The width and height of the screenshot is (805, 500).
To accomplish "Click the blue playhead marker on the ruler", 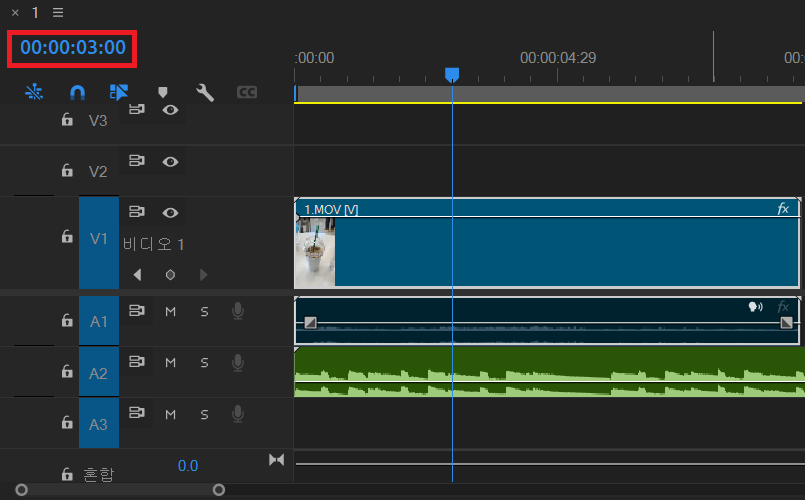I will [x=452, y=75].
